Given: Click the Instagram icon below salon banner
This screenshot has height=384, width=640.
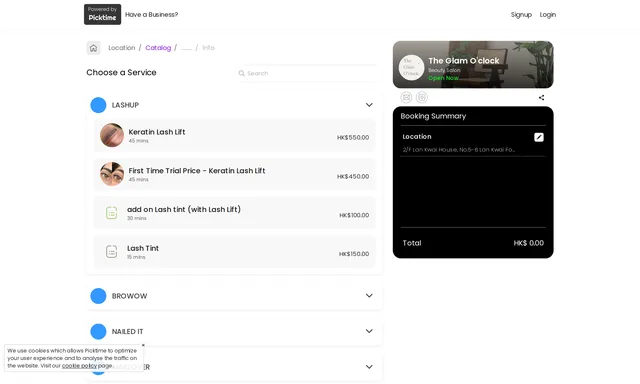Looking at the screenshot, I should click(422, 97).
